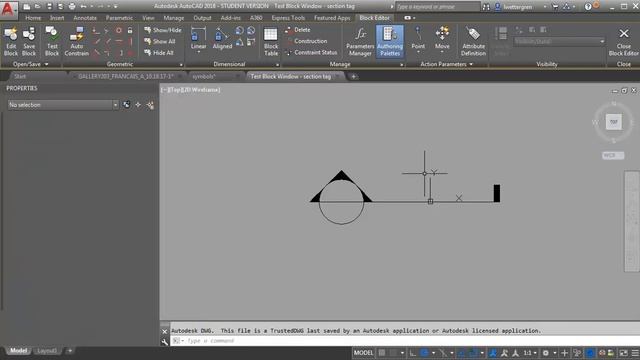Viewport: 640px width, 360px height.
Task: Open the GALLERY203_FRANCAIS drawing tab
Action: 125,76
